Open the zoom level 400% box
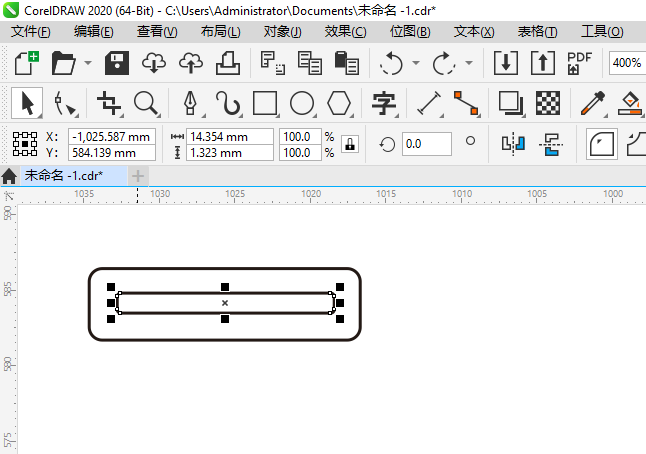 click(x=627, y=63)
